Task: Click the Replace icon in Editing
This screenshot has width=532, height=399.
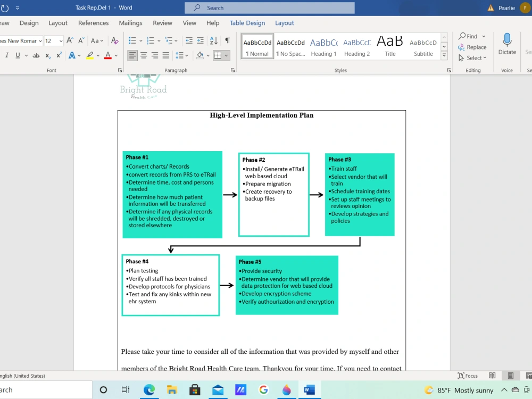Action: (461, 47)
